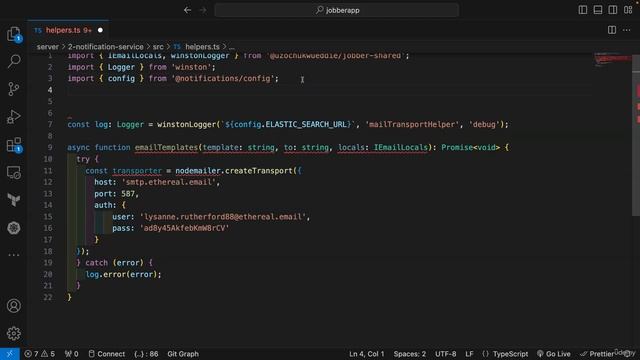Start Go Live server

coord(554,354)
